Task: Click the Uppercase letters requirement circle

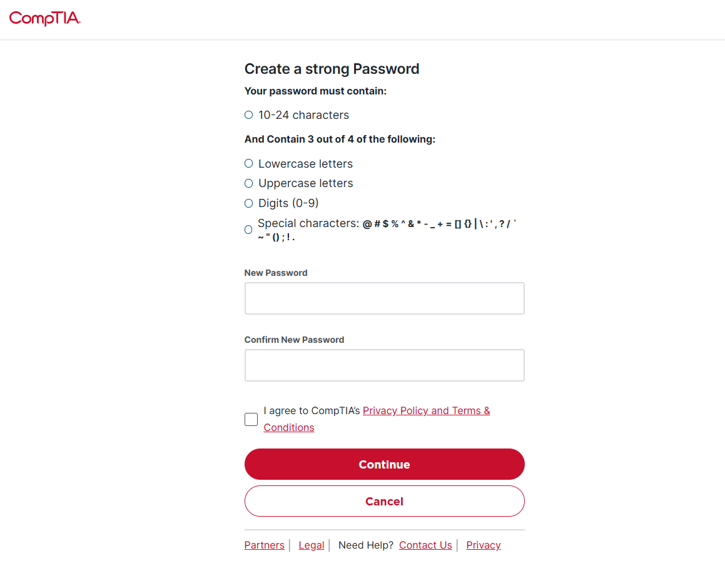Action: [248, 183]
